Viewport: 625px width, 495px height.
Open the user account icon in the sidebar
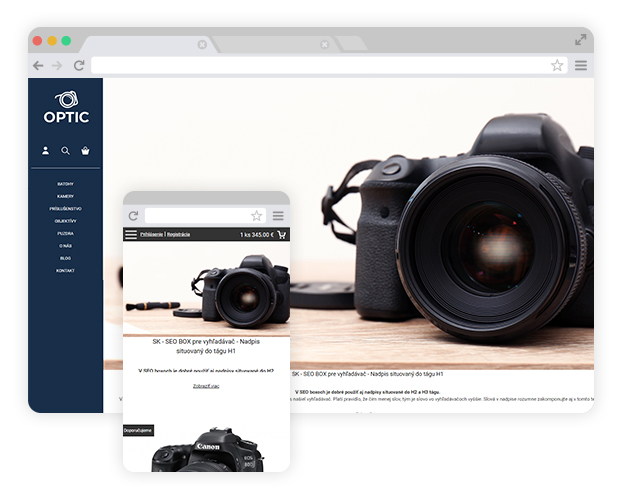click(x=45, y=151)
